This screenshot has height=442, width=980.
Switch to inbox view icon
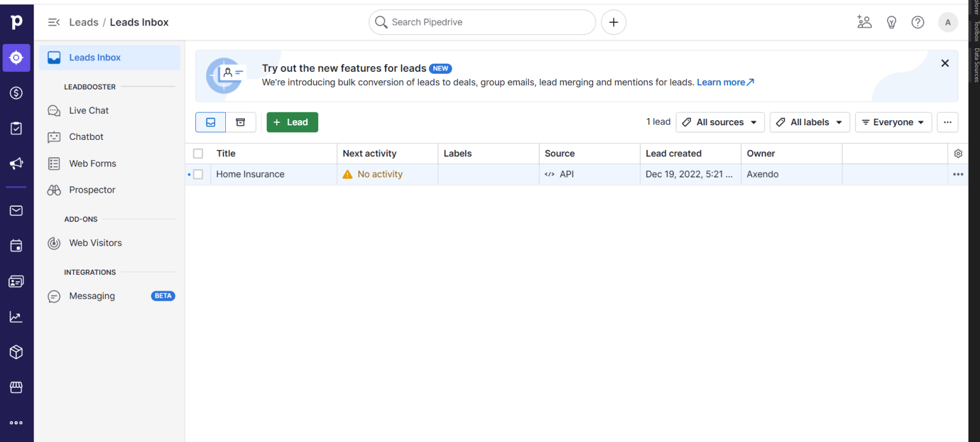(x=211, y=122)
